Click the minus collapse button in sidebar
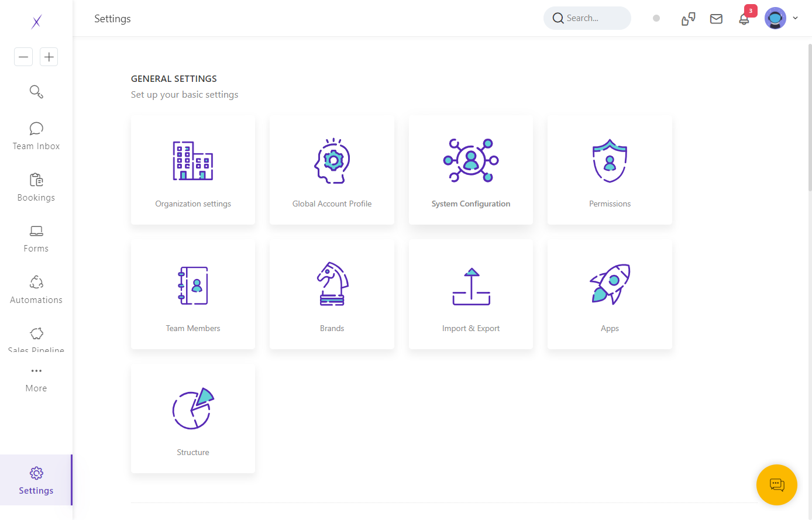812x520 pixels. point(23,57)
